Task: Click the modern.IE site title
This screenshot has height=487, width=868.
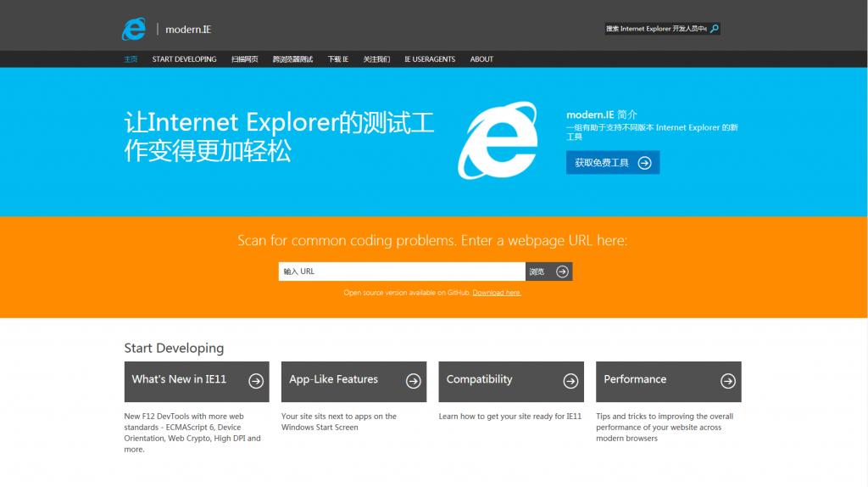Action: [188, 30]
